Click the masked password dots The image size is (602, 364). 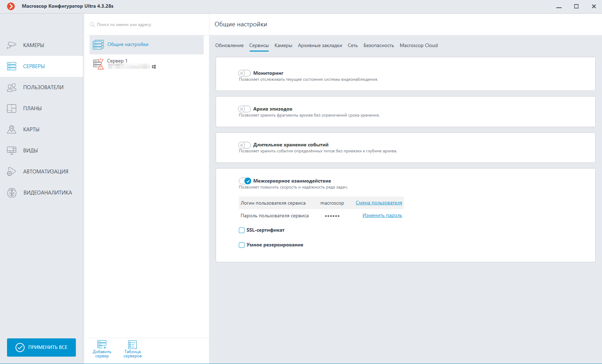(332, 216)
